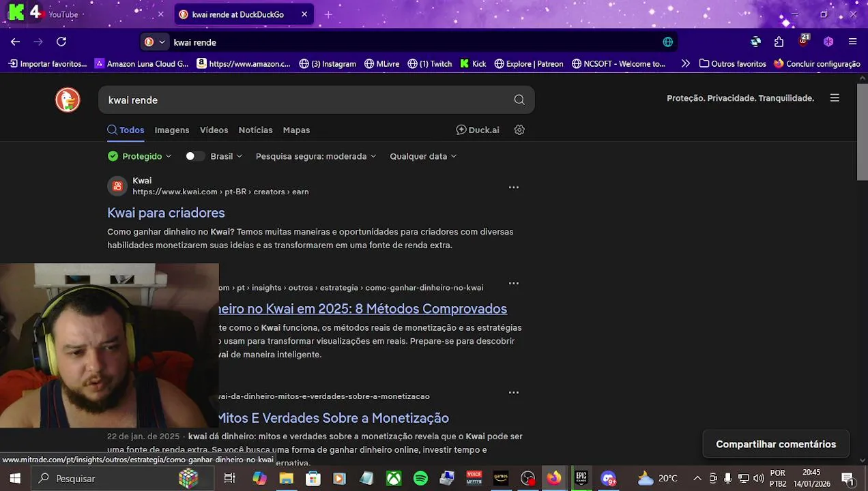Open the browser hamburger menu
This screenshot has width=868, height=491.
[852, 42]
